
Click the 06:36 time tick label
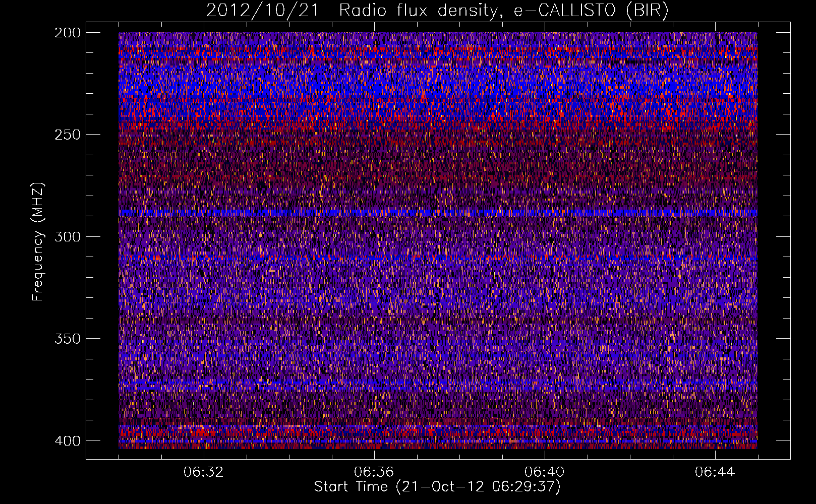(x=374, y=472)
